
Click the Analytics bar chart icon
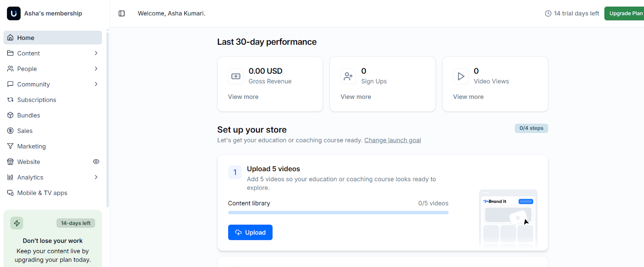(x=10, y=177)
